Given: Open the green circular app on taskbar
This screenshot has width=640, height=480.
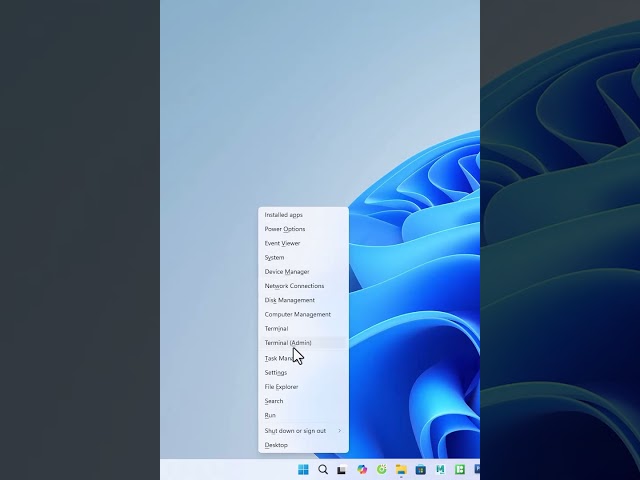Looking at the screenshot, I should point(381,469).
